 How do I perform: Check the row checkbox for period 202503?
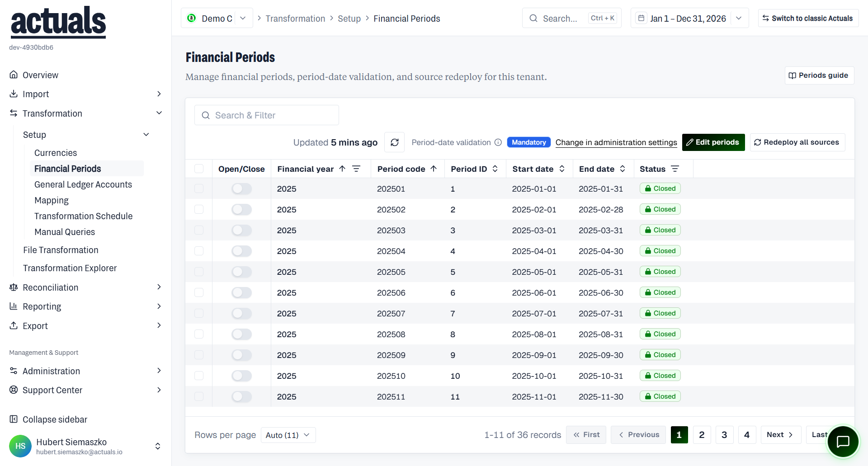point(199,230)
